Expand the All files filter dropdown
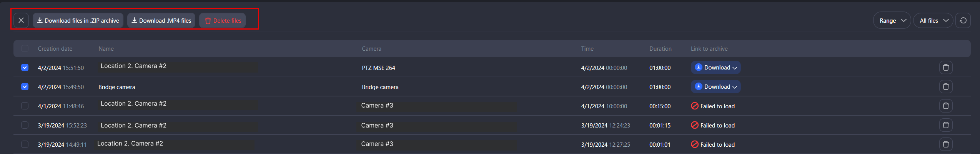Viewport: 980px width, 154px height. click(933, 21)
